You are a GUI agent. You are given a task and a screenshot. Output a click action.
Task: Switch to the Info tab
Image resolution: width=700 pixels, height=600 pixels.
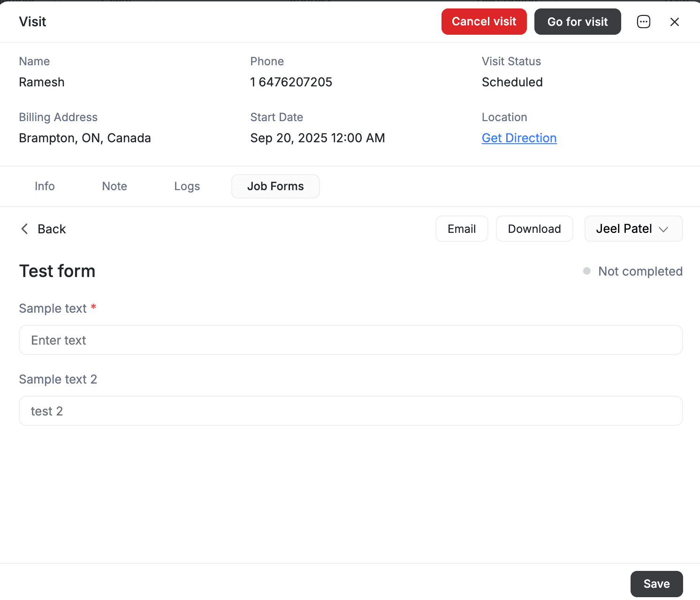(x=45, y=186)
